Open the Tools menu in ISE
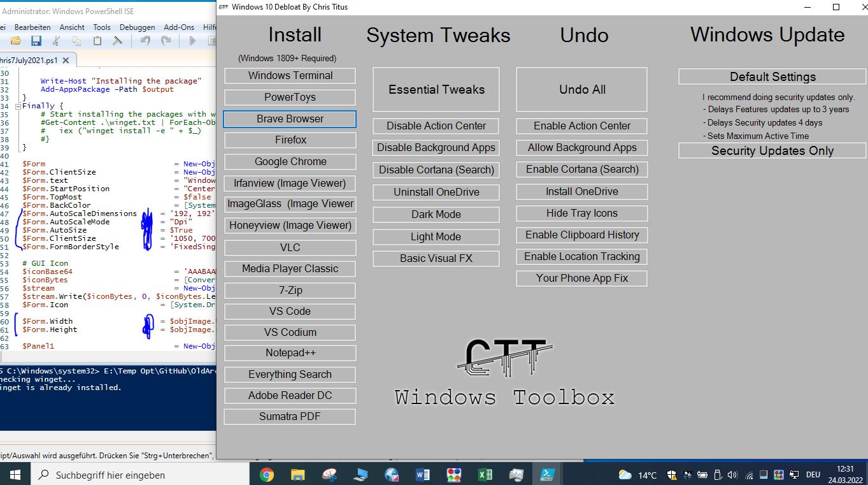 click(x=102, y=27)
